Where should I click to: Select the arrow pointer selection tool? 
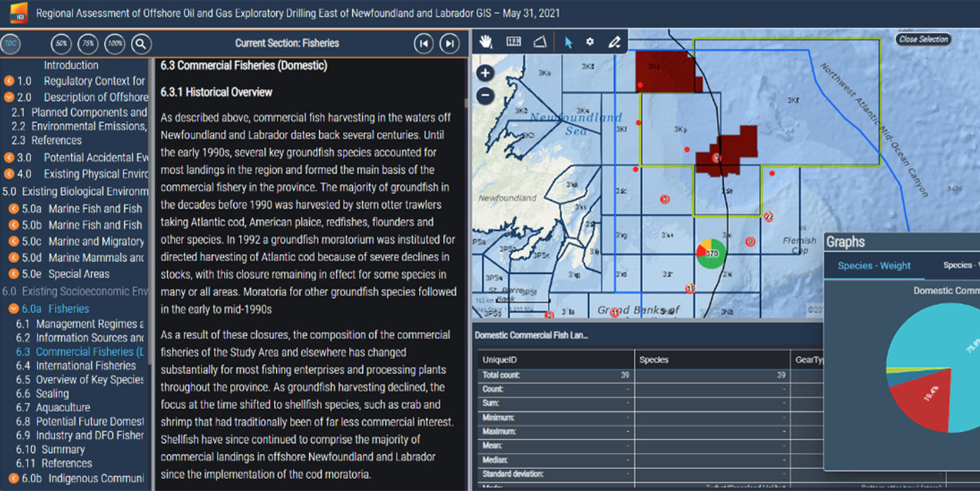(568, 42)
